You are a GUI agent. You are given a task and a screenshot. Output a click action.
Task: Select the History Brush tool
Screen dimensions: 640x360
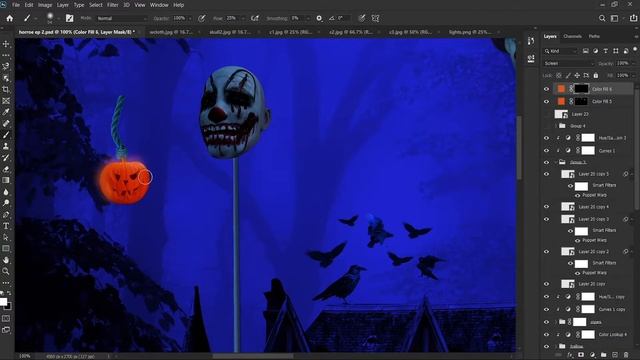(x=6, y=158)
